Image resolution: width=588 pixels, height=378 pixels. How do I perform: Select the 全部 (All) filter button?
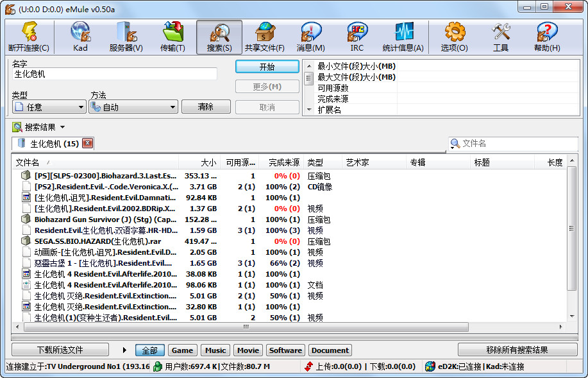click(149, 350)
